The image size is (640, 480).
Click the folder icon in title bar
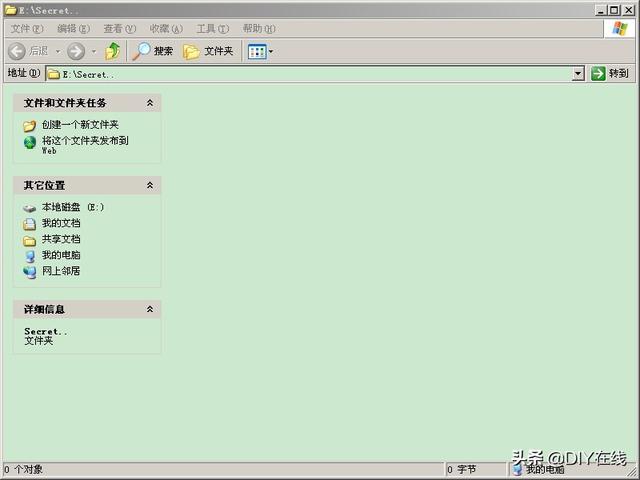pyautogui.click(x=11, y=10)
